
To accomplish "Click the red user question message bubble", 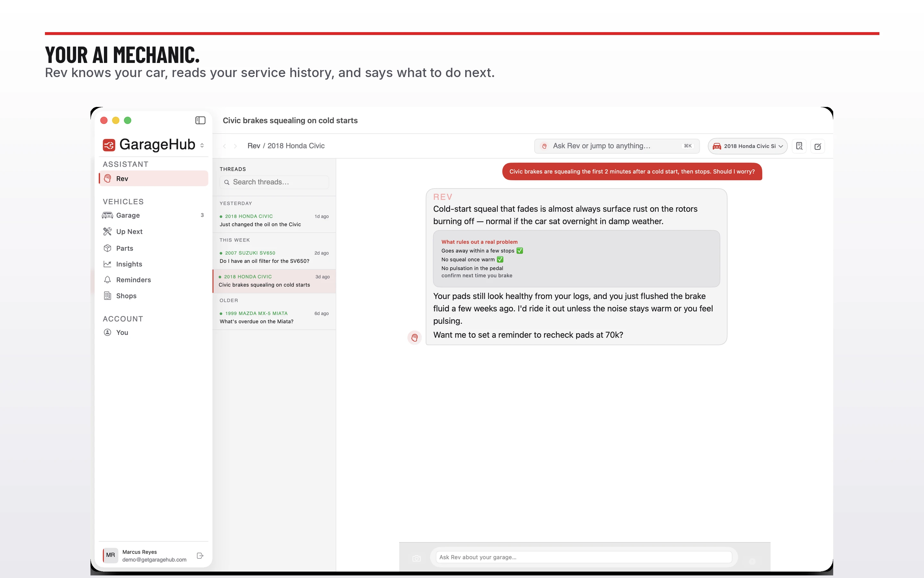I will (x=632, y=171).
